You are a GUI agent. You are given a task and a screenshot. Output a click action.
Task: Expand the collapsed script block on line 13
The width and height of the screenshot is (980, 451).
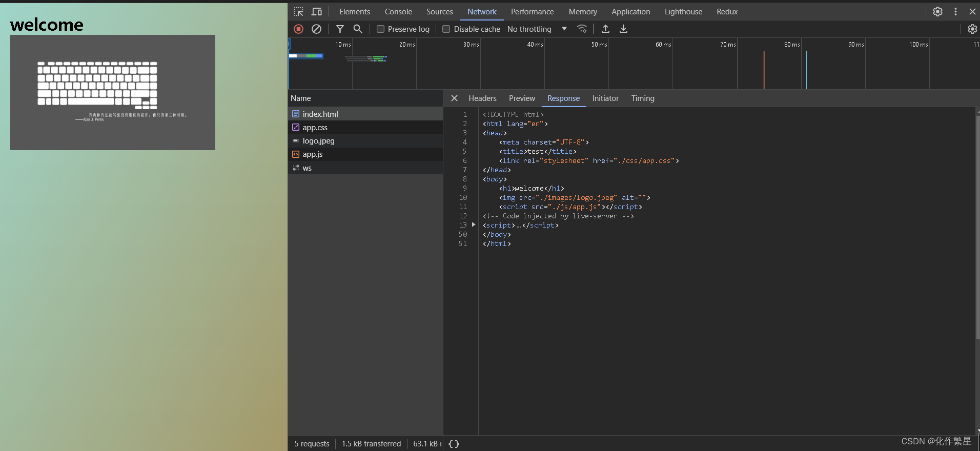474,225
